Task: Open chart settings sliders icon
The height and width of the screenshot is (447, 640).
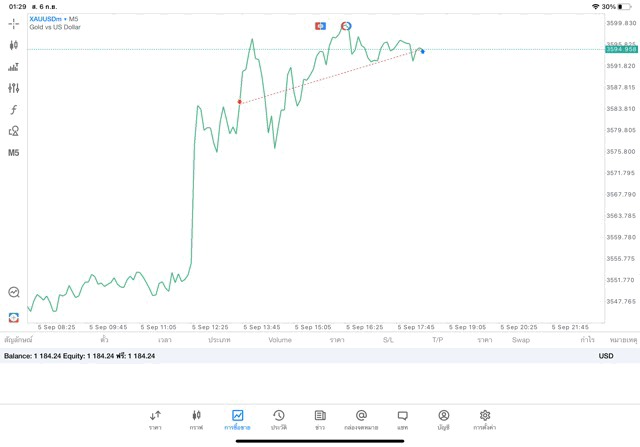Action: coord(14,88)
